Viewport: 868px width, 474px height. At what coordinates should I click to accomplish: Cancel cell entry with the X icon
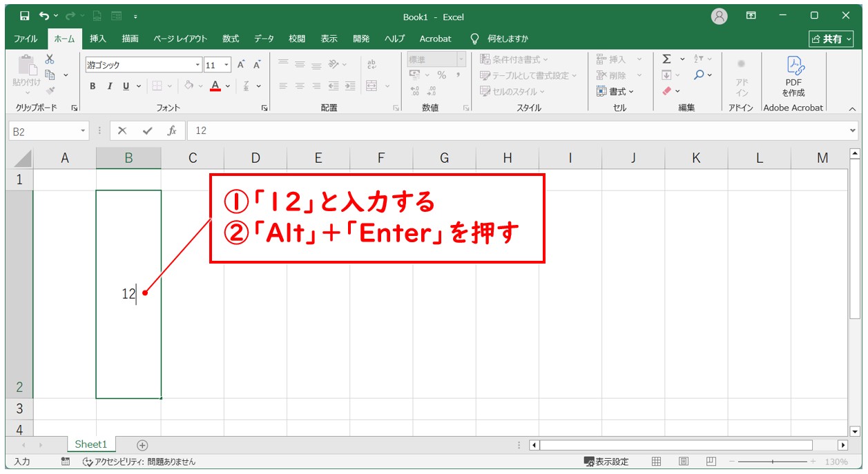tap(122, 130)
